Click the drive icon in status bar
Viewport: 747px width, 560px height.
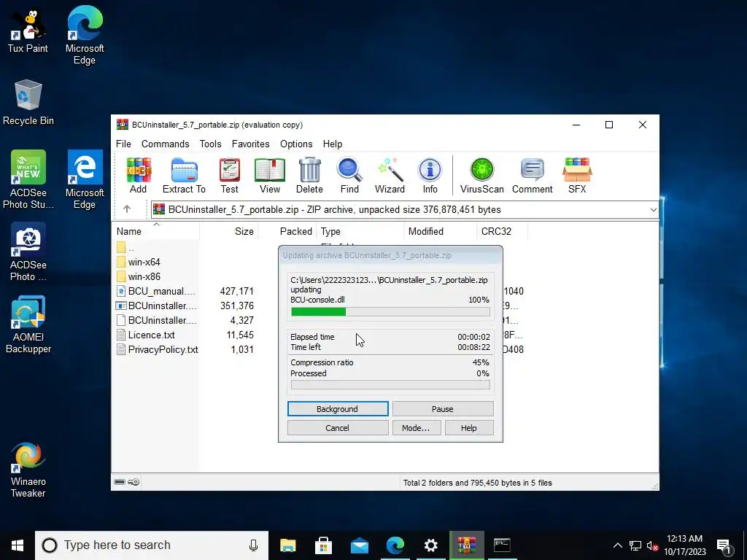tap(120, 482)
